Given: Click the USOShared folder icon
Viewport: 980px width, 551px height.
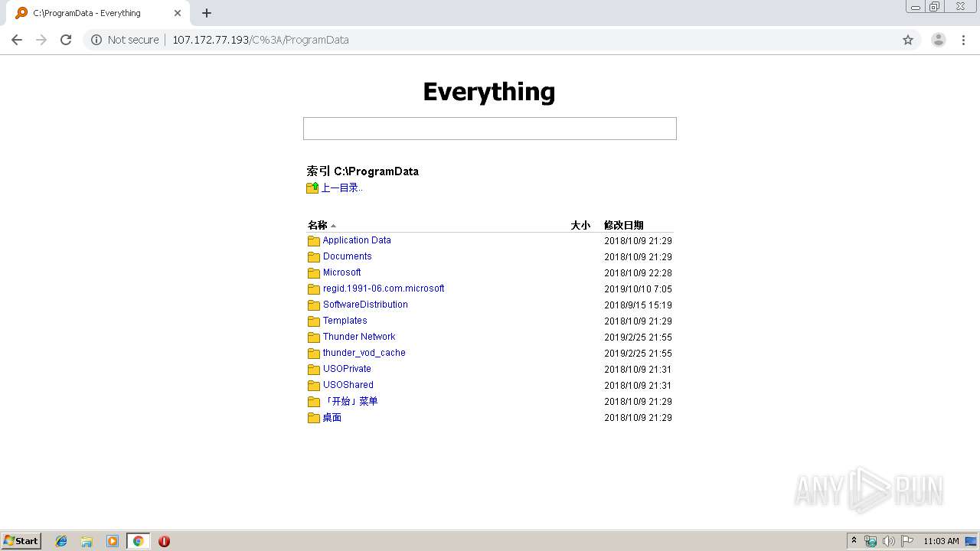Looking at the screenshot, I should (x=314, y=385).
